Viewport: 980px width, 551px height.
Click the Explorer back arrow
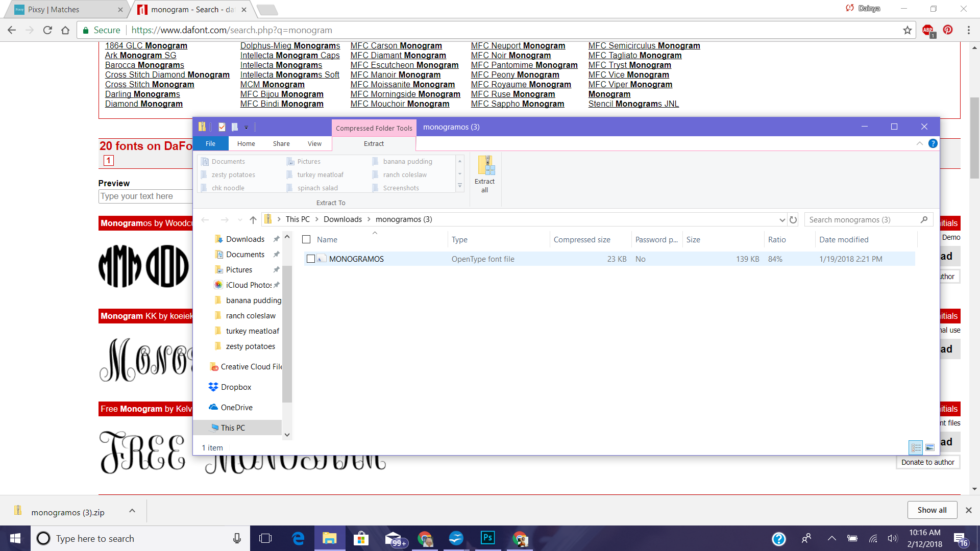click(205, 219)
